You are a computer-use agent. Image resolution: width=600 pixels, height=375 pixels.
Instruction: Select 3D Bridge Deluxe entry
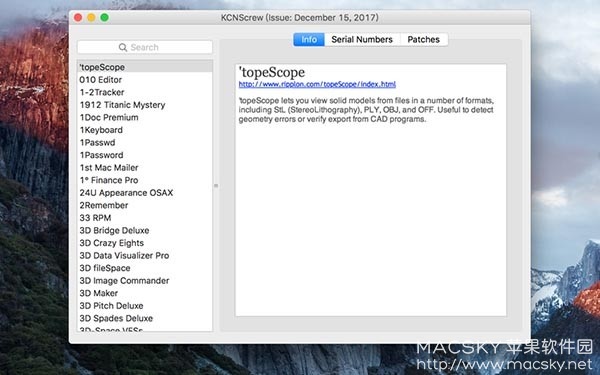click(x=145, y=230)
